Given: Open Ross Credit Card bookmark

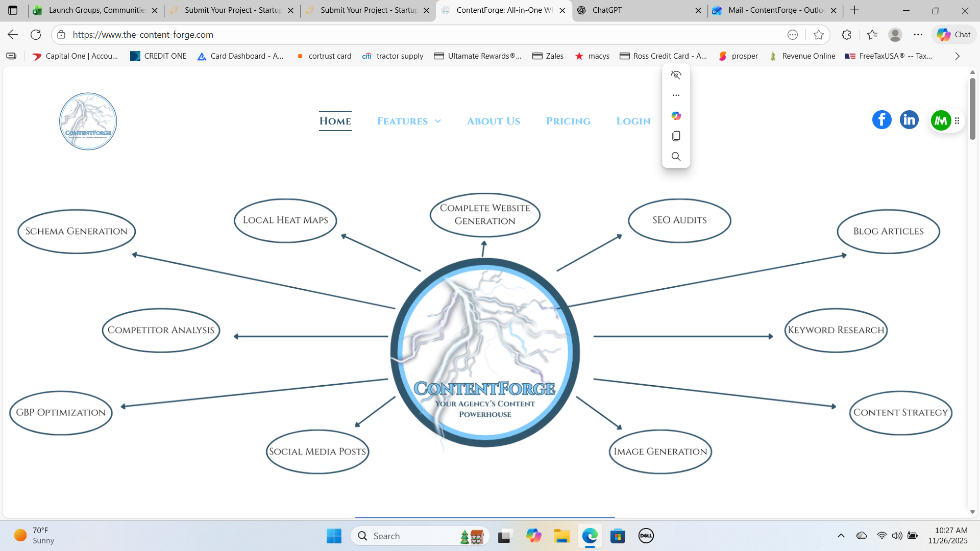Looking at the screenshot, I should [x=664, y=56].
